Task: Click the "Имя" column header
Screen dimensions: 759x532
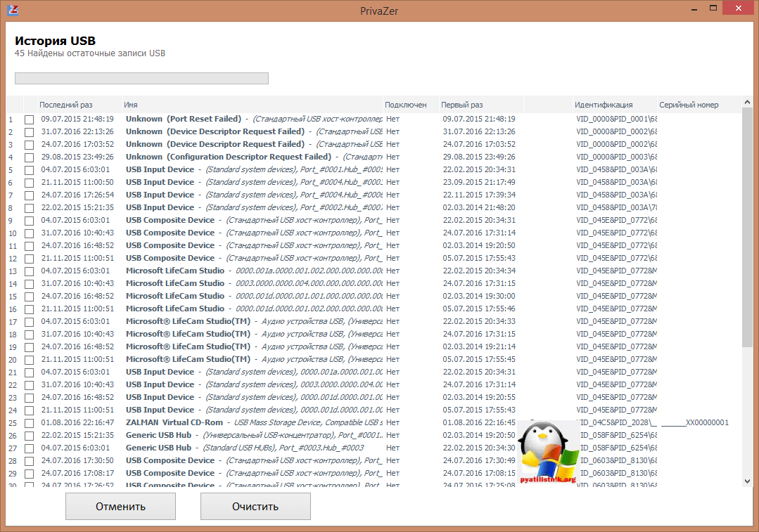Action: 131,105
